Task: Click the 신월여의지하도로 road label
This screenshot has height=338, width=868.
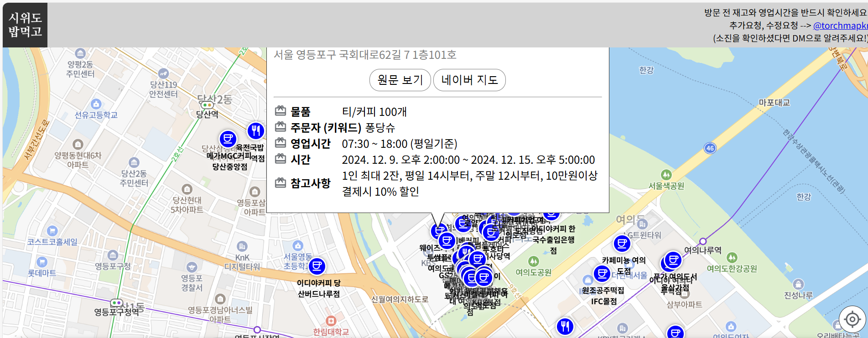Action: (400, 299)
